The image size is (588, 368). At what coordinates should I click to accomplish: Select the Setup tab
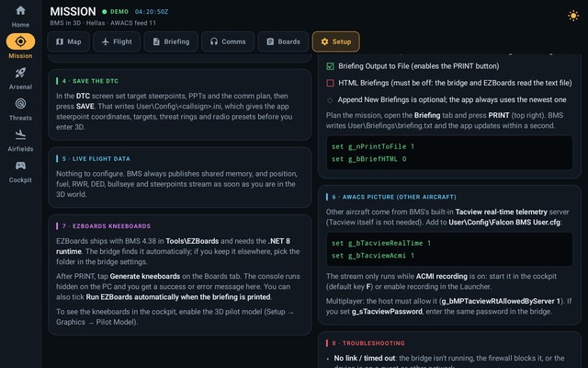(335, 41)
